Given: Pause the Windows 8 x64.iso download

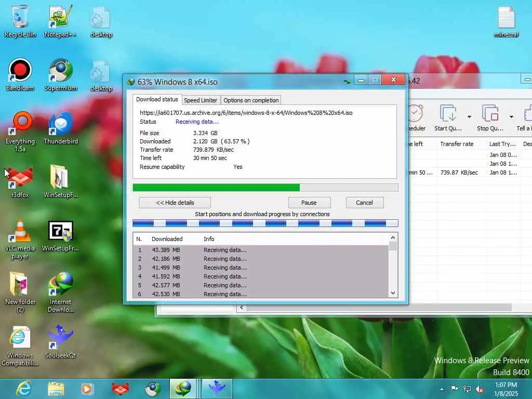Looking at the screenshot, I should tap(309, 203).
